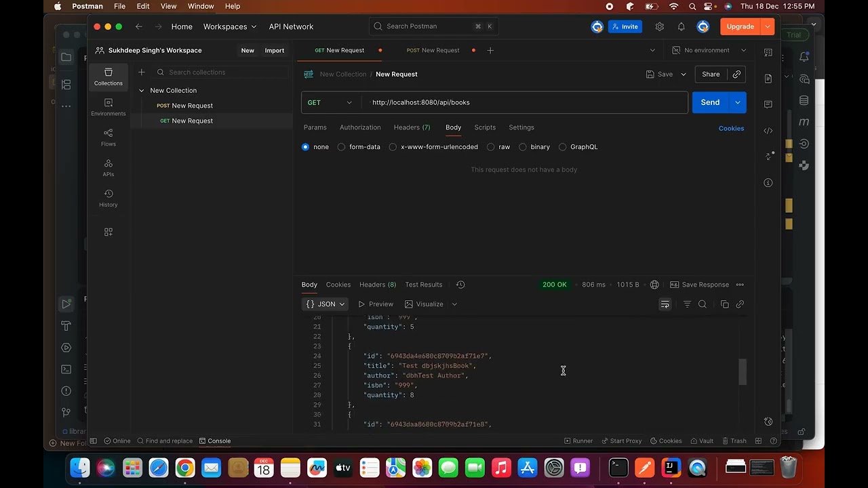Image resolution: width=868 pixels, height=488 pixels.
Task: Click the request URL input field
Action: pos(526,102)
